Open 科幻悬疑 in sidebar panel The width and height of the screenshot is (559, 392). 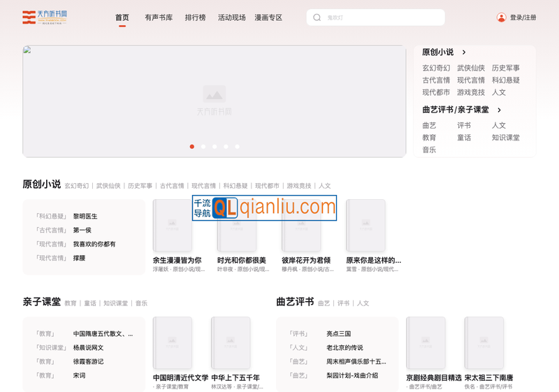click(505, 80)
